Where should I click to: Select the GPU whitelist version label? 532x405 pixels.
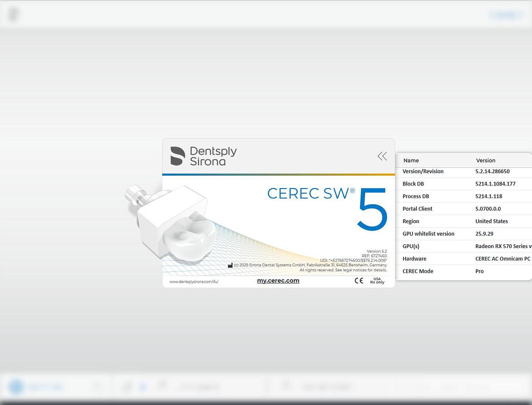click(x=428, y=234)
